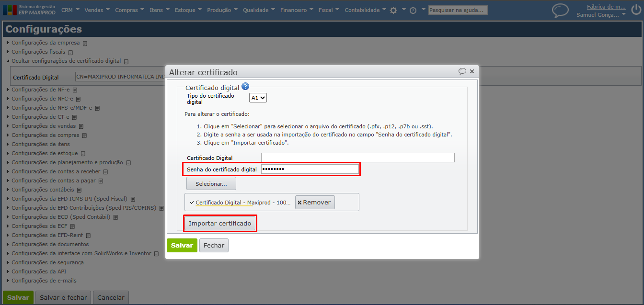This screenshot has width=644, height=305.
Task: Click the Importar certificado button
Action: 220,224
